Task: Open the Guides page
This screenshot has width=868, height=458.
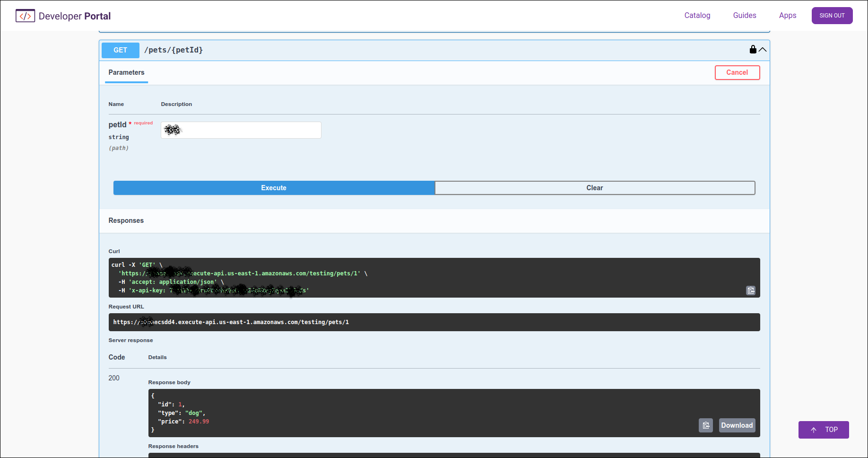Action: [x=744, y=15]
